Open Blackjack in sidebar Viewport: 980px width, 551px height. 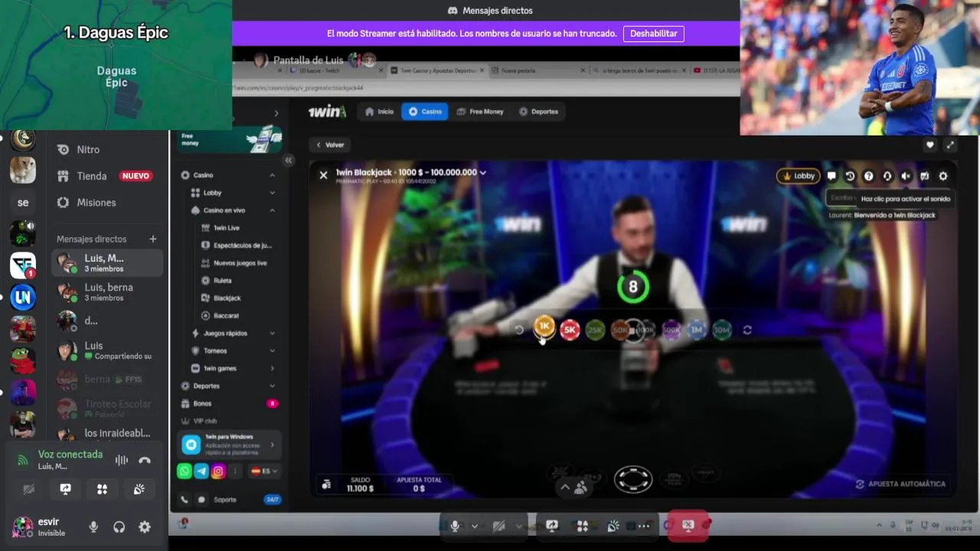226,298
